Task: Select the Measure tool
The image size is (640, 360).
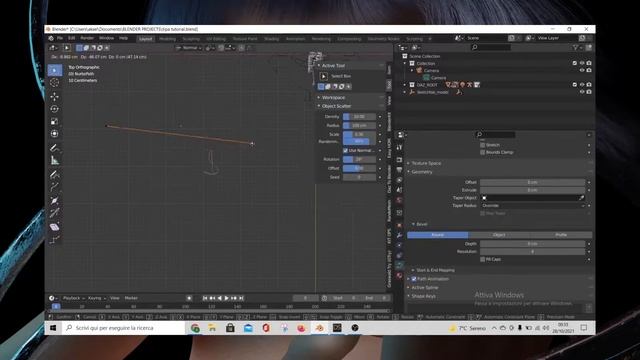Action: (55, 160)
